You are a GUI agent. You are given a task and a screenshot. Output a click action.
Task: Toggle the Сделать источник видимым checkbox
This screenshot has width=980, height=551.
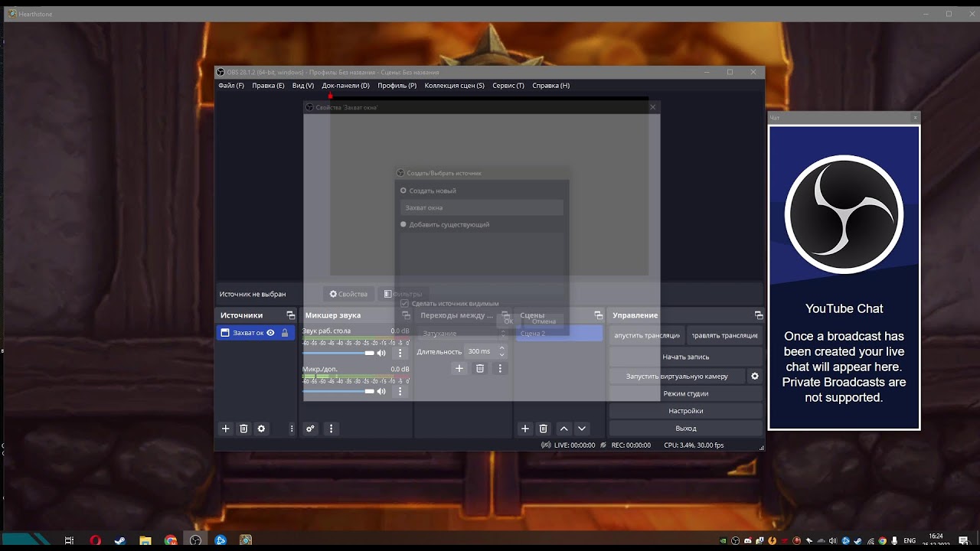click(404, 304)
